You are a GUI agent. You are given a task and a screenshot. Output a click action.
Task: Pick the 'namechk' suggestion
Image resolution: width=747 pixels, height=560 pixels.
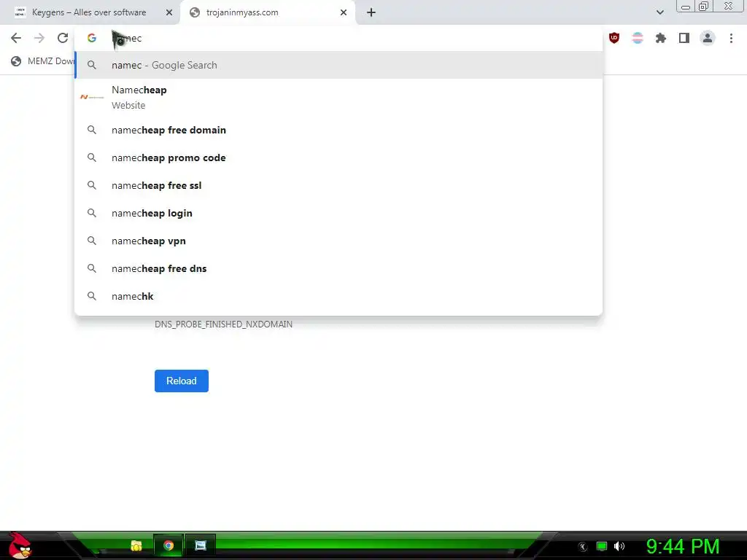(x=338, y=296)
